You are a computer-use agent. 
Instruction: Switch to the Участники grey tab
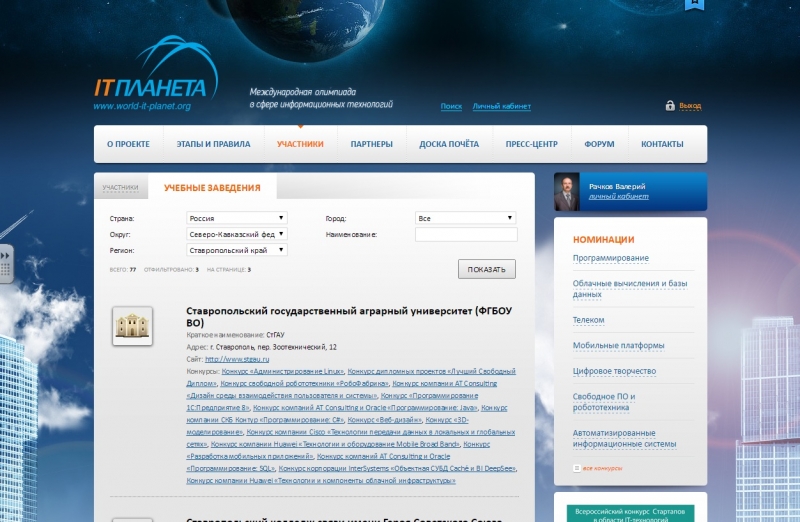[120, 187]
